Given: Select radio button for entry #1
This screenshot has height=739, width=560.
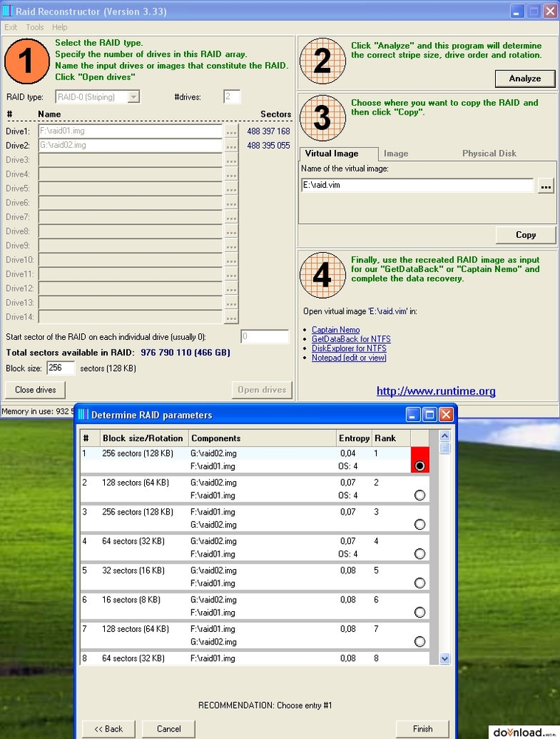Looking at the screenshot, I should pos(420,466).
